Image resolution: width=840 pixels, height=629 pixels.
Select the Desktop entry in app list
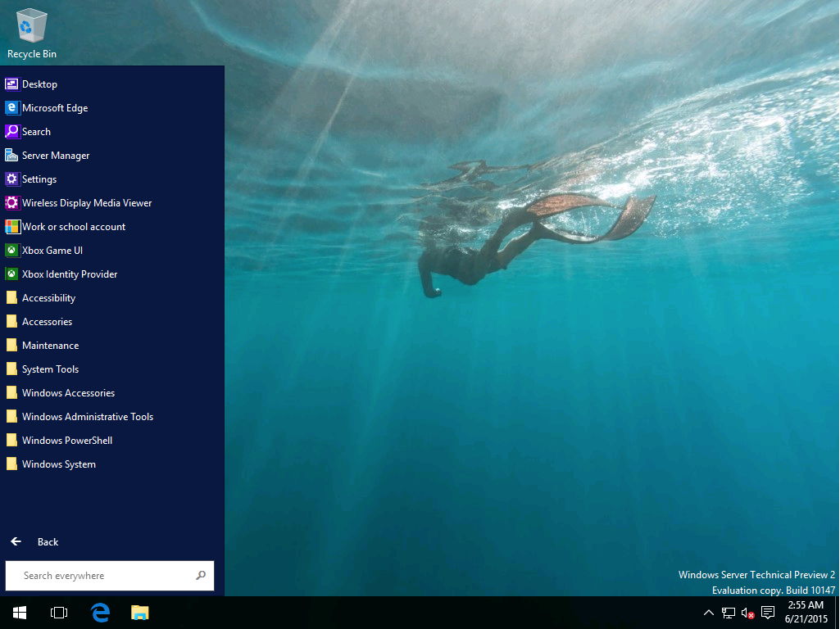(x=39, y=84)
